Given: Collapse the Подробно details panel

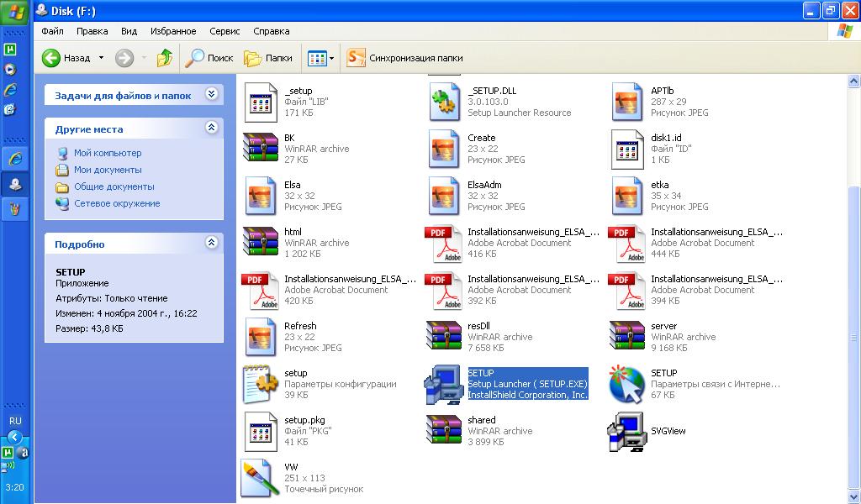Looking at the screenshot, I should [211, 244].
